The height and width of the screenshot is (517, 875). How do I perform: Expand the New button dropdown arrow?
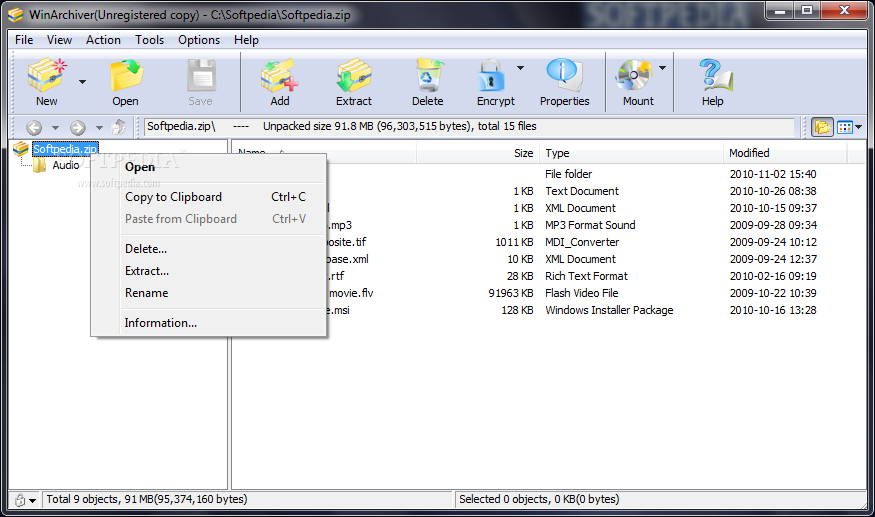(83, 82)
